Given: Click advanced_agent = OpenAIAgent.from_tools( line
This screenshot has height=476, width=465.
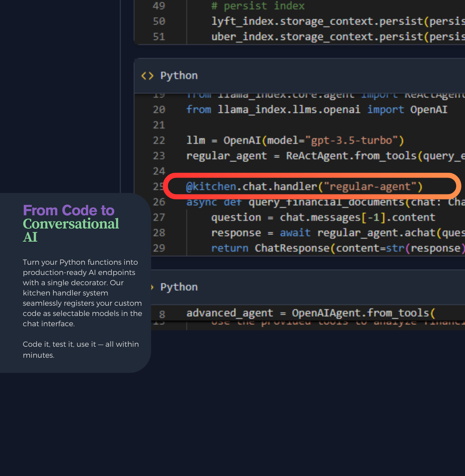Looking at the screenshot, I should 311,313.
